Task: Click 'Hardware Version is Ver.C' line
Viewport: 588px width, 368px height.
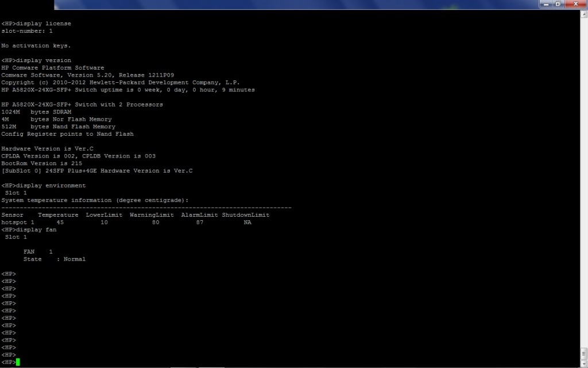Action: [47, 149]
